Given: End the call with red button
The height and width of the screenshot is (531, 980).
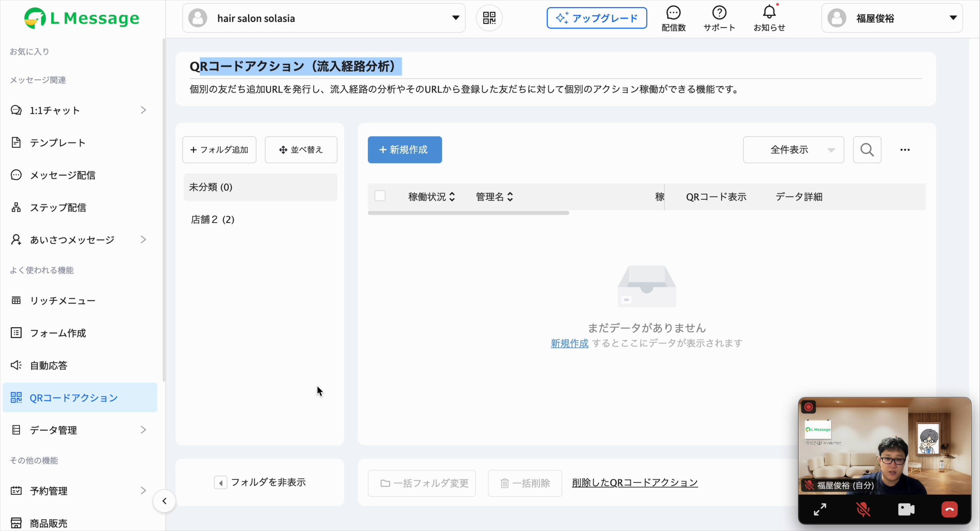Looking at the screenshot, I should click(x=949, y=509).
